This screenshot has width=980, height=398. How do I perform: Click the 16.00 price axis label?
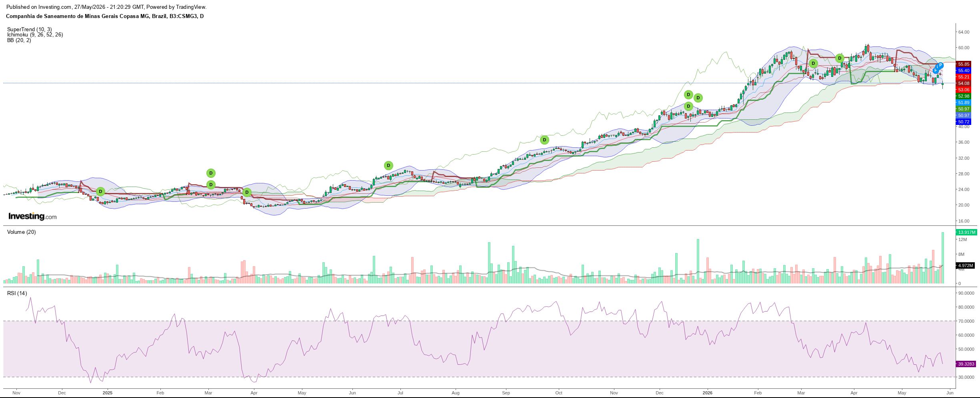964,221
